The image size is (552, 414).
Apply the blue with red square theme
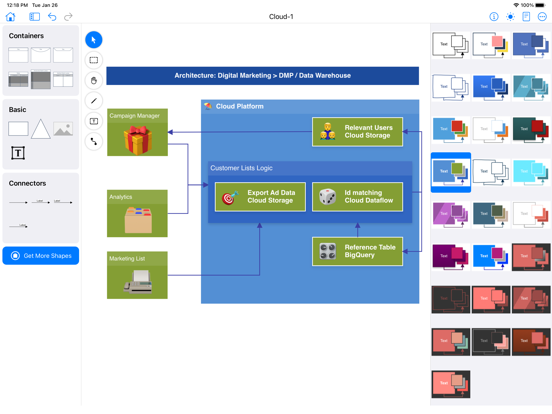(x=451, y=130)
